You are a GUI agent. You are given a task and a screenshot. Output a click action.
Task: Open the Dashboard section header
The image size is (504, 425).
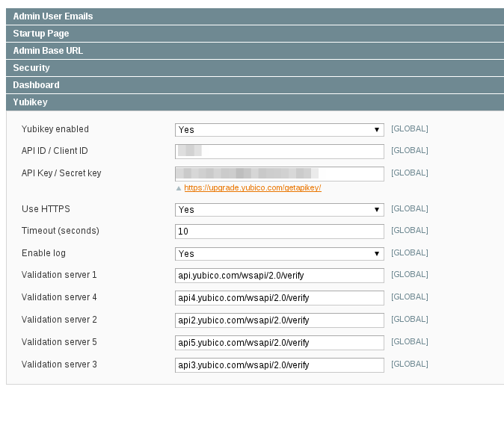tap(36, 85)
